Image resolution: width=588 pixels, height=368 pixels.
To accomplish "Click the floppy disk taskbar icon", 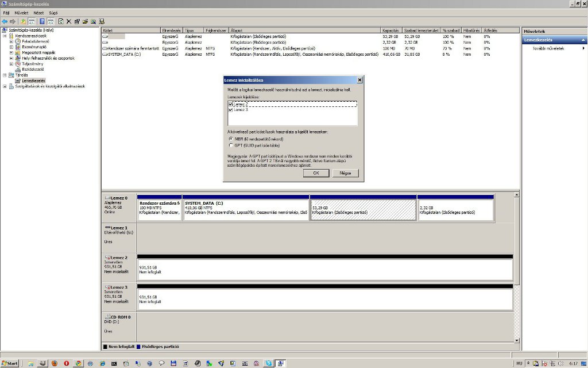I will (x=173, y=363).
